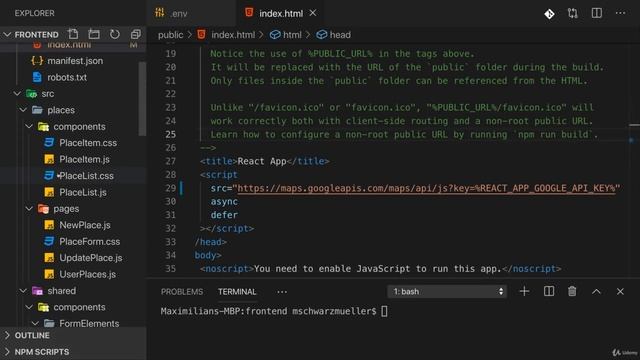Click the noscript text on line 35

click(x=378, y=269)
